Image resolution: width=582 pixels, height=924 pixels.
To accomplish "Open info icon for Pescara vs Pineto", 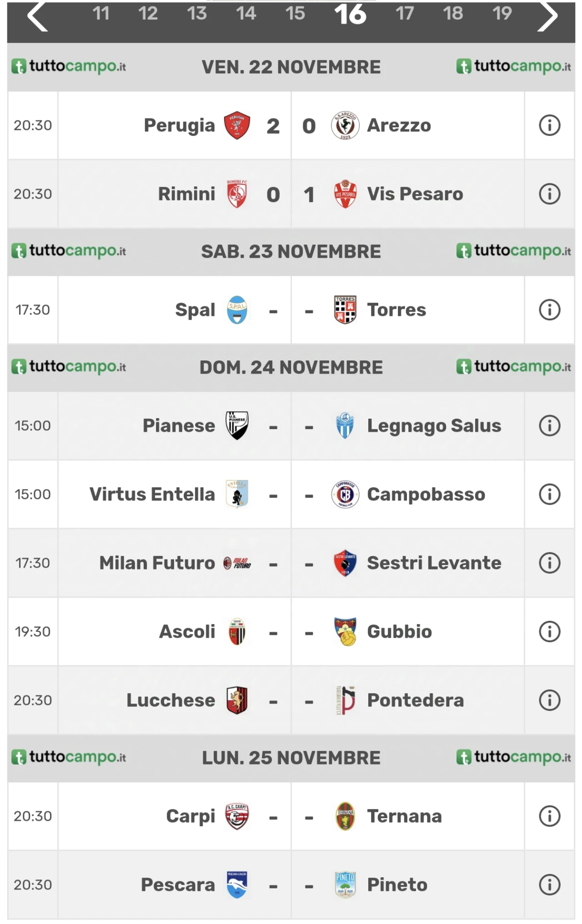I will point(549,885).
